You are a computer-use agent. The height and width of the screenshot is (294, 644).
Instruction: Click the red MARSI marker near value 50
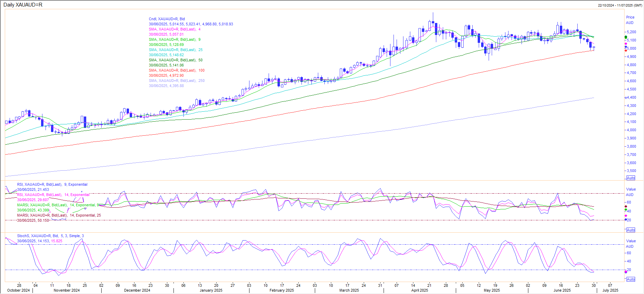pos(626,207)
